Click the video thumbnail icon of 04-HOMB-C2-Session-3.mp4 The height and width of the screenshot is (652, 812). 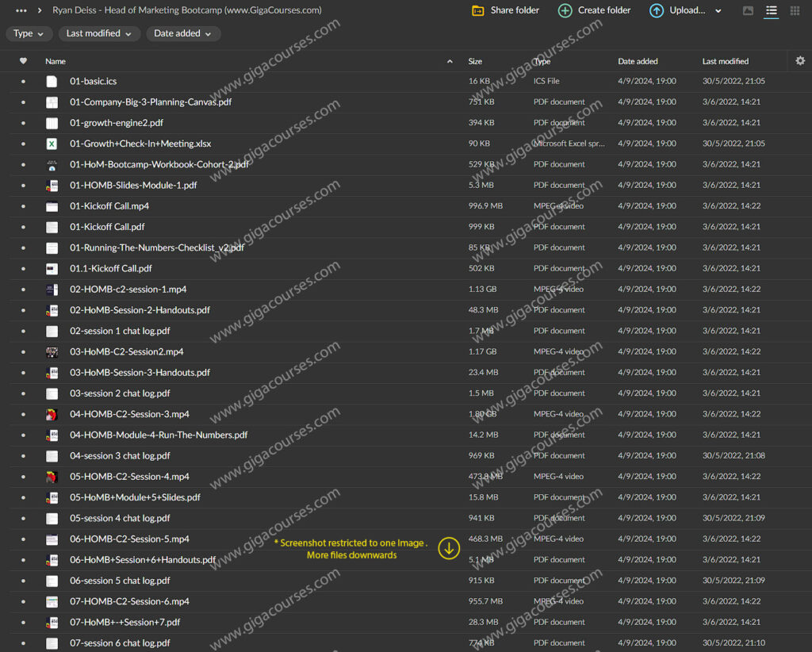pyautogui.click(x=52, y=414)
